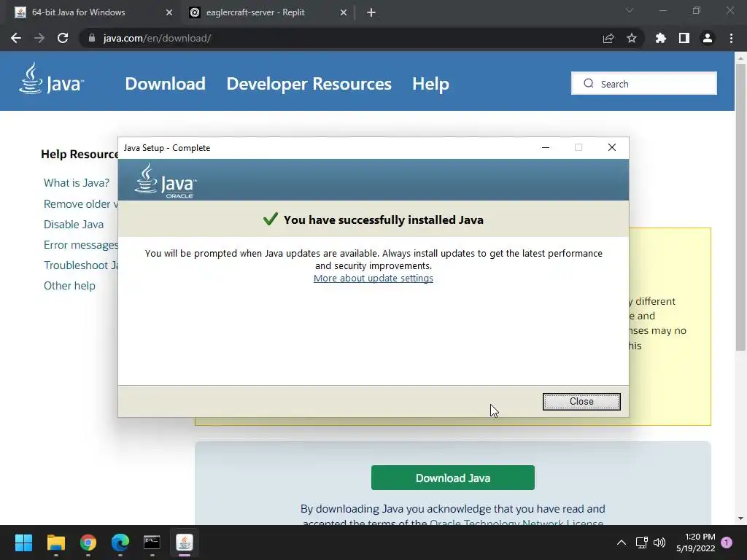Open Google Chrome from the taskbar

(x=88, y=542)
